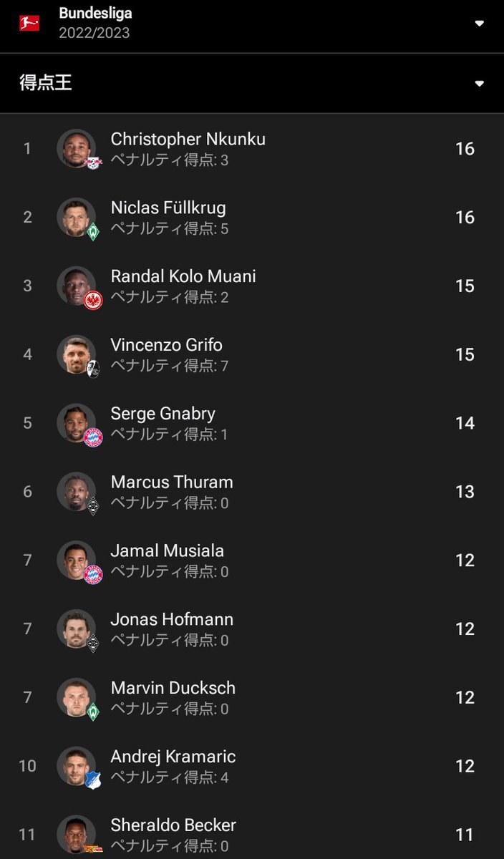This screenshot has height=859, width=504.
Task: Open the Bundesliga season dropdown arrow
Action: click(479, 24)
